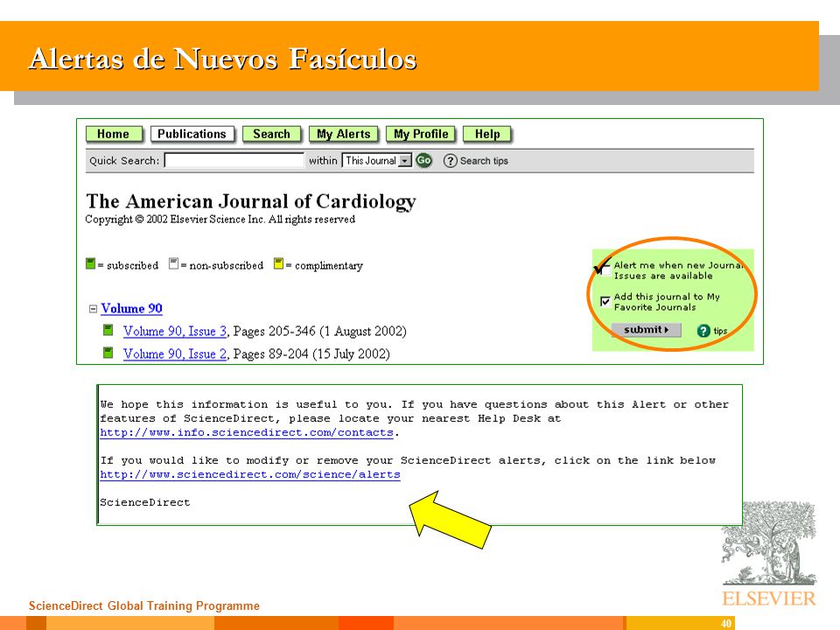
Task: Click green icon beside Volume 90, Issue 3
Action: click(108, 330)
